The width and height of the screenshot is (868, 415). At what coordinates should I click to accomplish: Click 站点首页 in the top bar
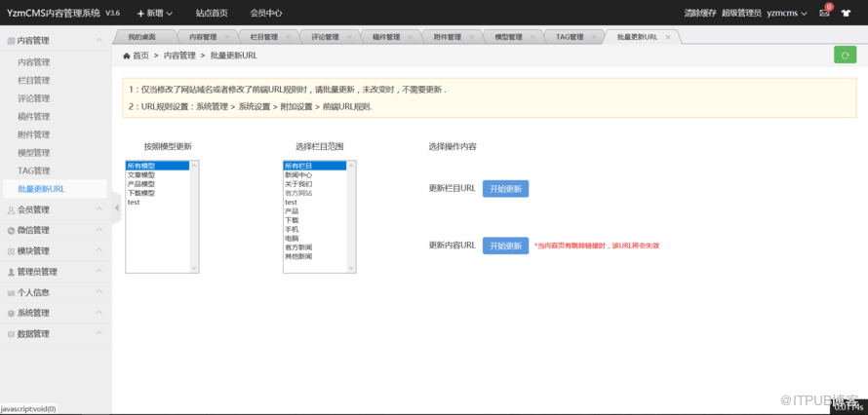[212, 13]
